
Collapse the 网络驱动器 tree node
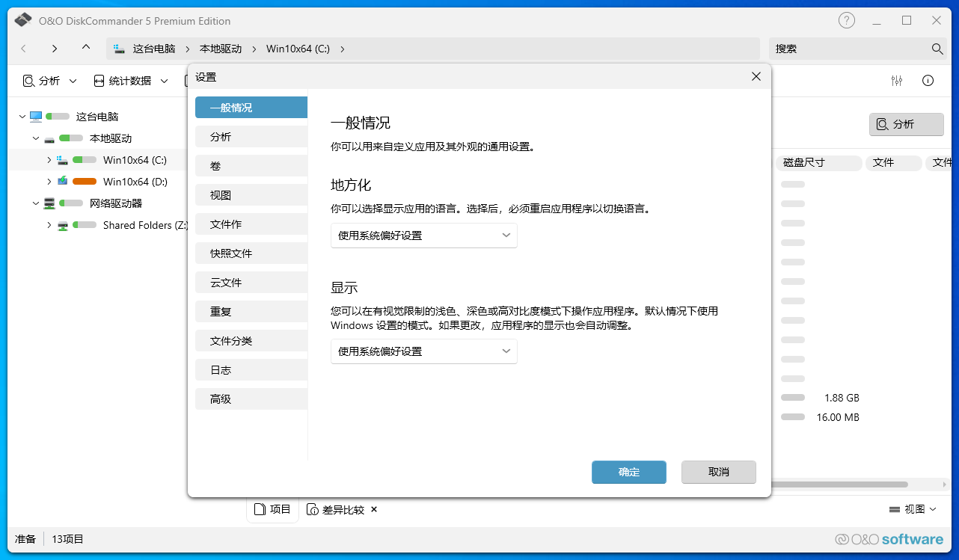(35, 203)
